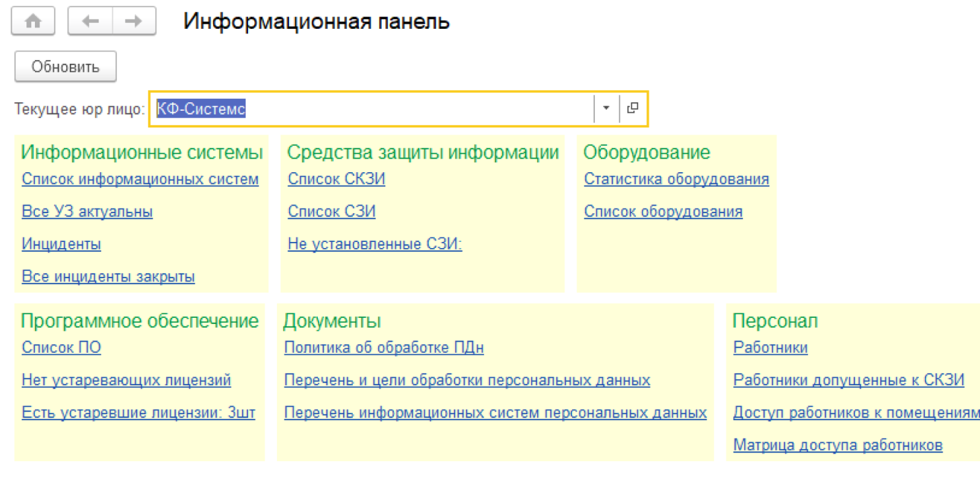Open the Список ПО link
980x490 pixels.
(61, 347)
